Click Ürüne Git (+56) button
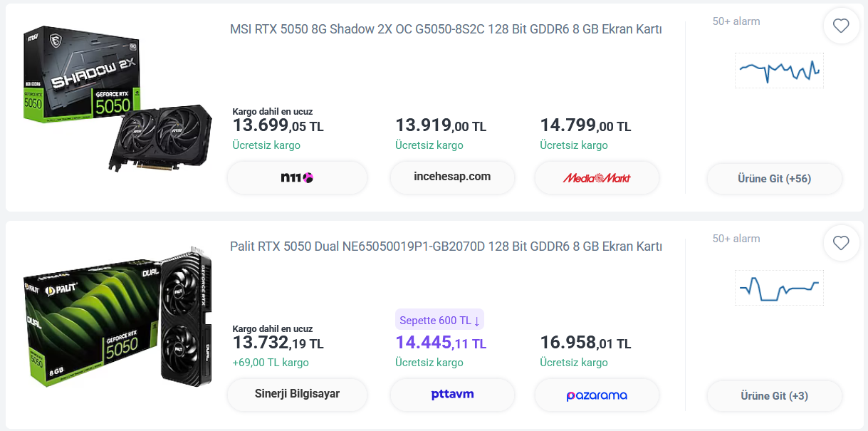This screenshot has width=868, height=431. pos(775,179)
